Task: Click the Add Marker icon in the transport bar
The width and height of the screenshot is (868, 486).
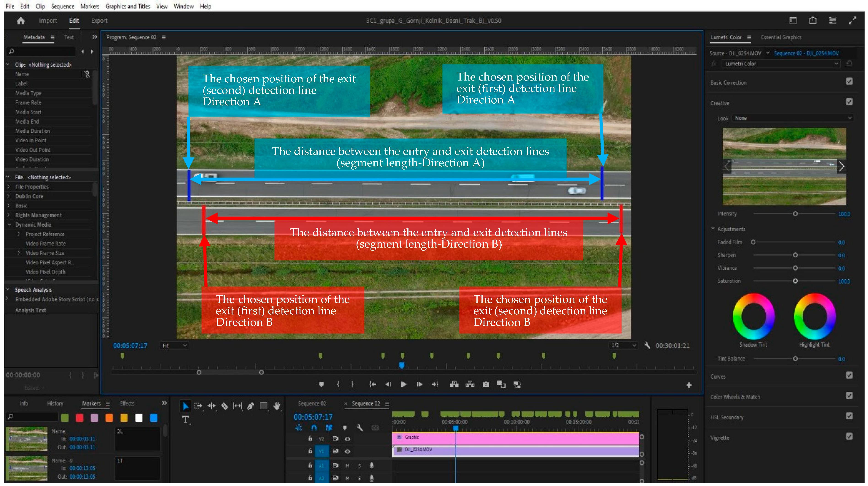Action: 321,384
